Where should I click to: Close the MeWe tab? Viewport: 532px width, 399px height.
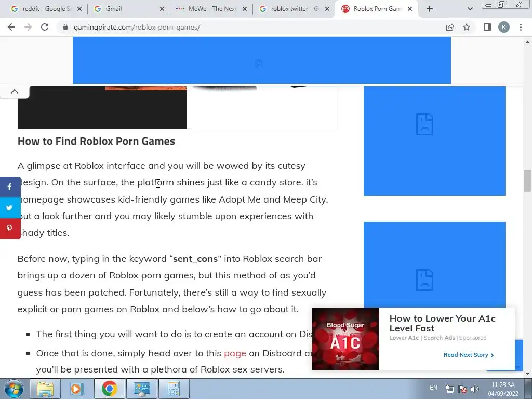coord(245,9)
